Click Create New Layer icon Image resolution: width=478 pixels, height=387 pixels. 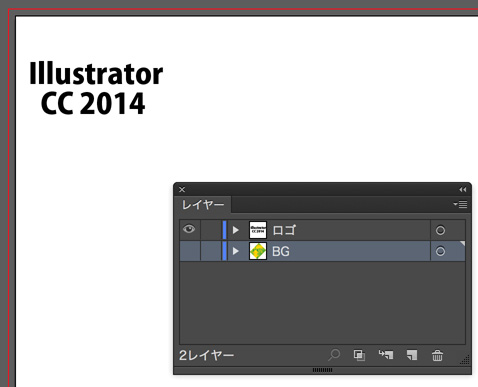tap(412, 355)
